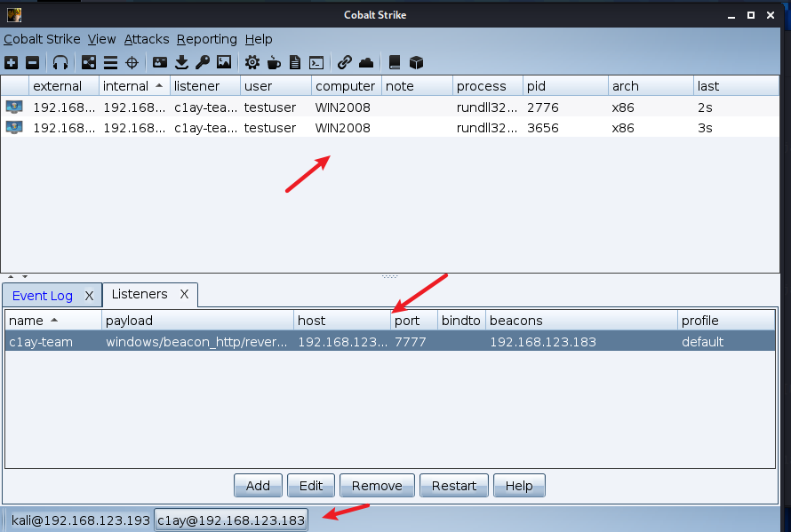Click the document MS Office Macro icon
The height and width of the screenshot is (532, 791).
click(x=295, y=62)
